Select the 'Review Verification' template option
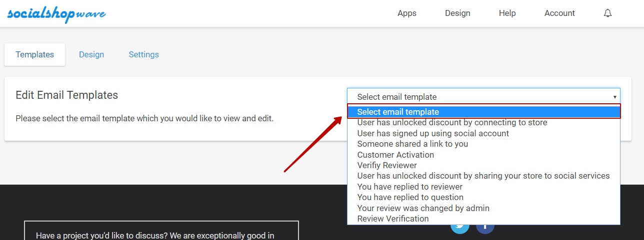Viewport: 644px width, 240px height. [483, 219]
